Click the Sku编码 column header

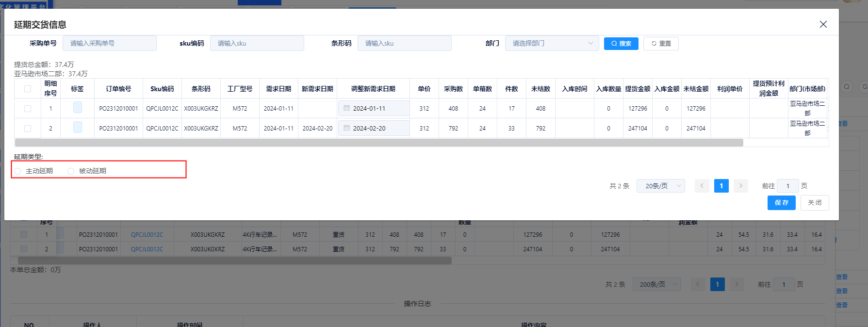[x=162, y=89]
